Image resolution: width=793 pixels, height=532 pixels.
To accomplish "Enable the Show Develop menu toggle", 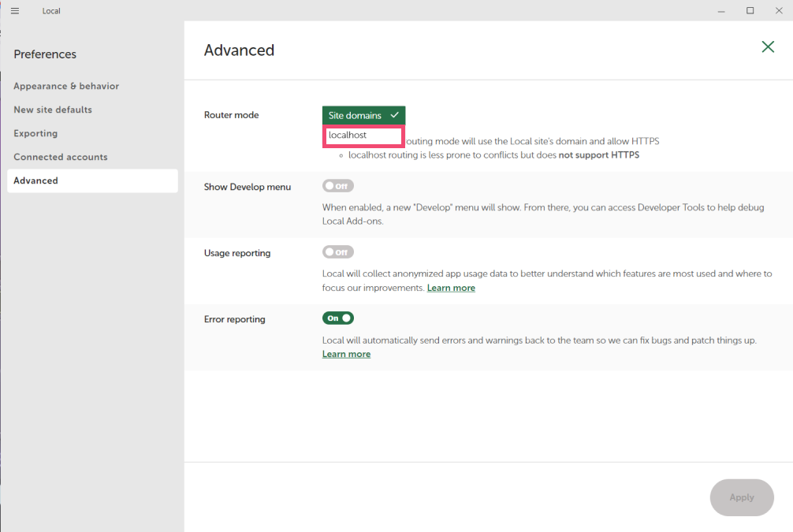I will 338,187.
